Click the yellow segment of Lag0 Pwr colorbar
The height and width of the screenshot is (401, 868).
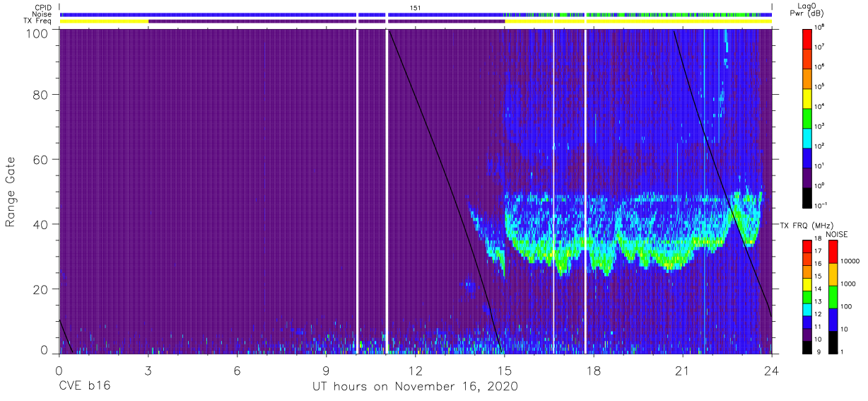pyautogui.click(x=808, y=98)
